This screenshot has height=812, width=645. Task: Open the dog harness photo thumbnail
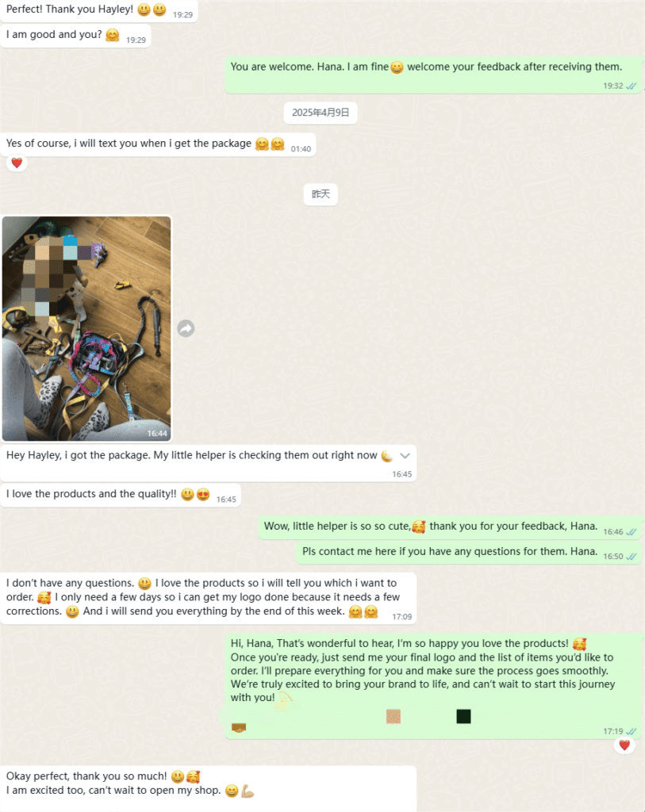click(x=86, y=328)
